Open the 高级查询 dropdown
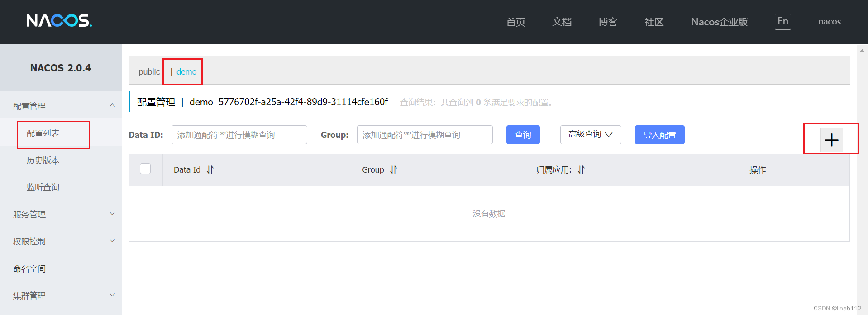The image size is (868, 315). (x=591, y=135)
